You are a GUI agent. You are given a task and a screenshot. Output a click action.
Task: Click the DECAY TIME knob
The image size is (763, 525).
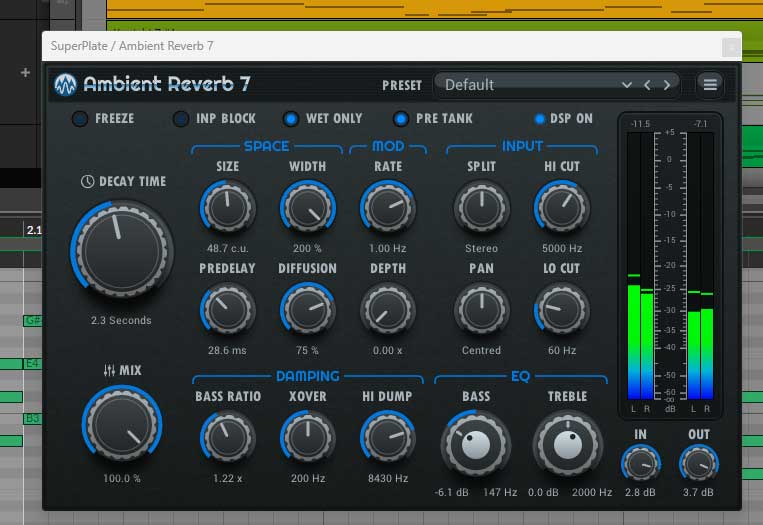click(x=122, y=249)
